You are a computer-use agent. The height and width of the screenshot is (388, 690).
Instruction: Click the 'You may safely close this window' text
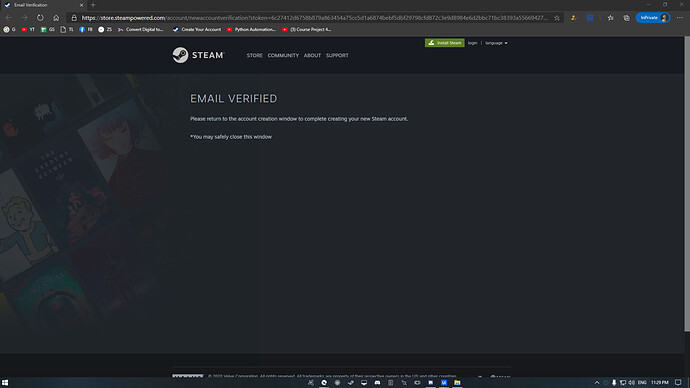(231, 137)
